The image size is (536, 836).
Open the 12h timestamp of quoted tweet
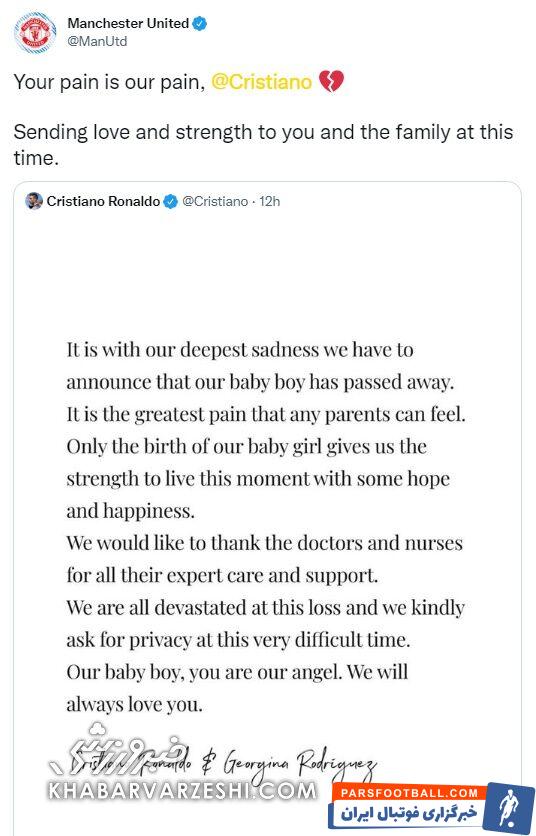tap(269, 202)
